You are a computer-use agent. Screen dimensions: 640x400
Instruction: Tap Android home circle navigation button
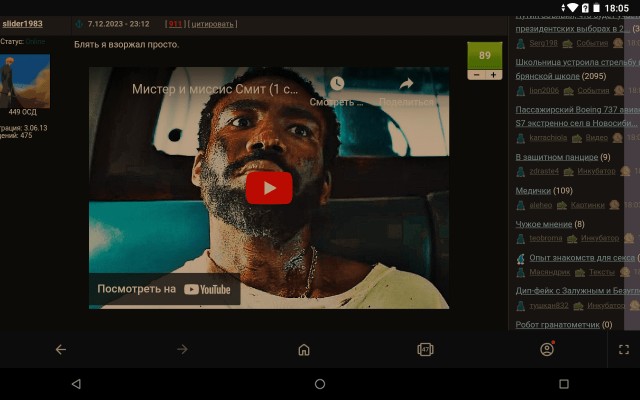[x=320, y=384]
